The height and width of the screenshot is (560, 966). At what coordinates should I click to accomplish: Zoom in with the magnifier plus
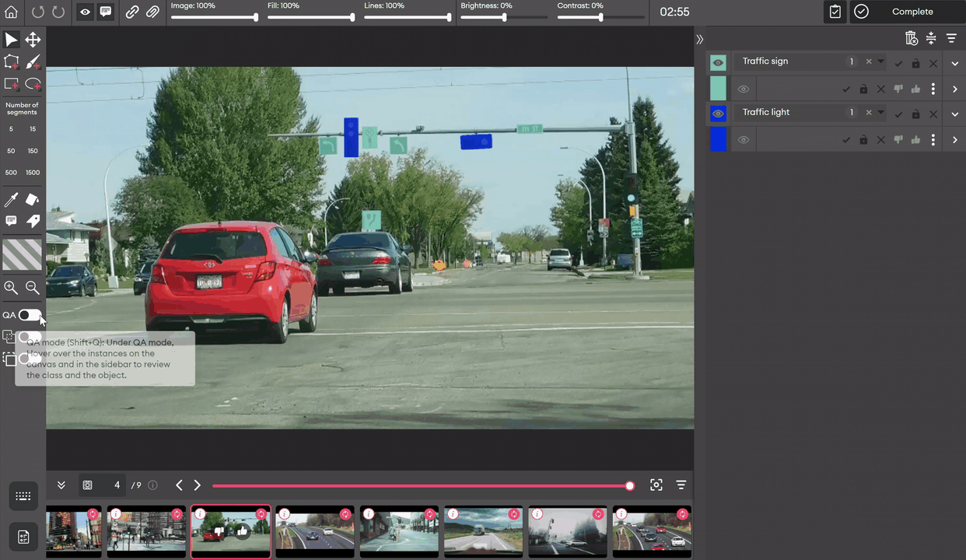click(11, 287)
